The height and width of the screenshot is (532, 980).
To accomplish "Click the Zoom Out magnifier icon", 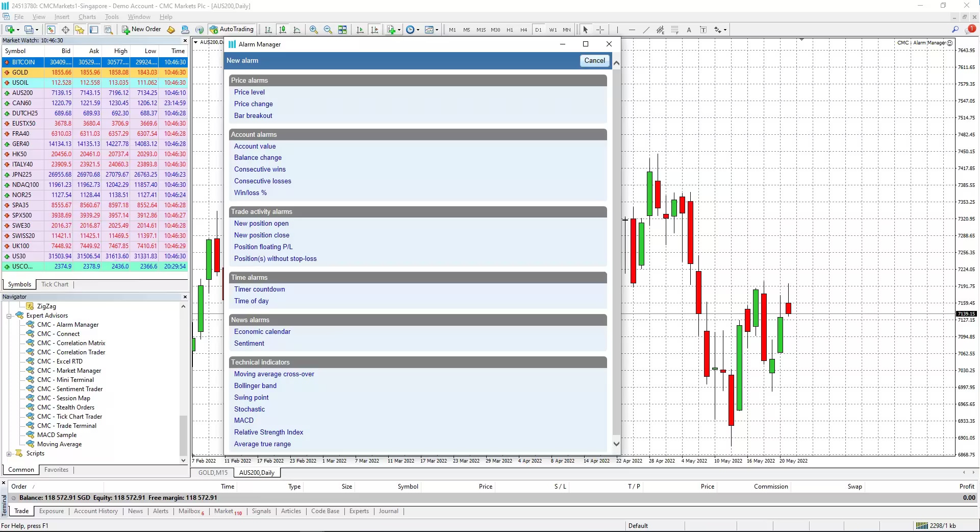I will click(x=328, y=30).
